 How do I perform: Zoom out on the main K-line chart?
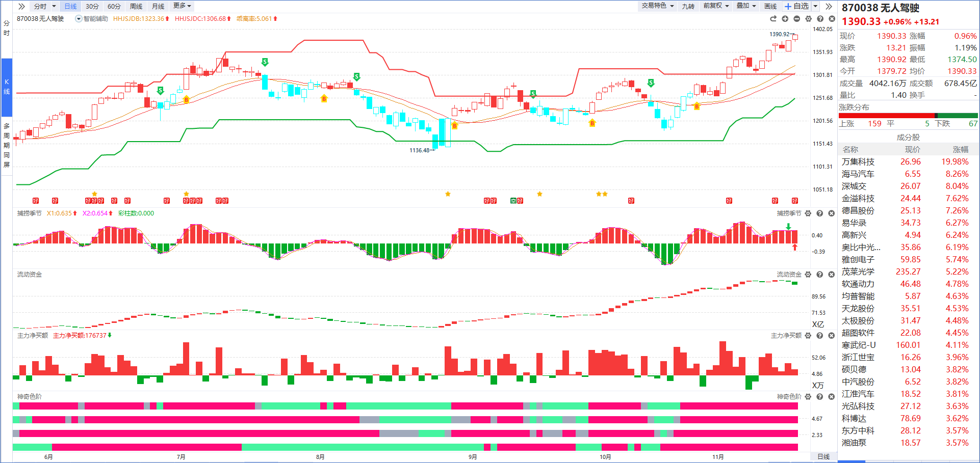797,19
